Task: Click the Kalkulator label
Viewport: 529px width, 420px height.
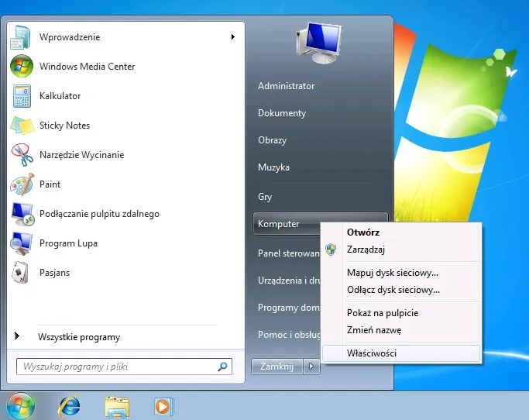Action: pyautogui.click(x=60, y=96)
